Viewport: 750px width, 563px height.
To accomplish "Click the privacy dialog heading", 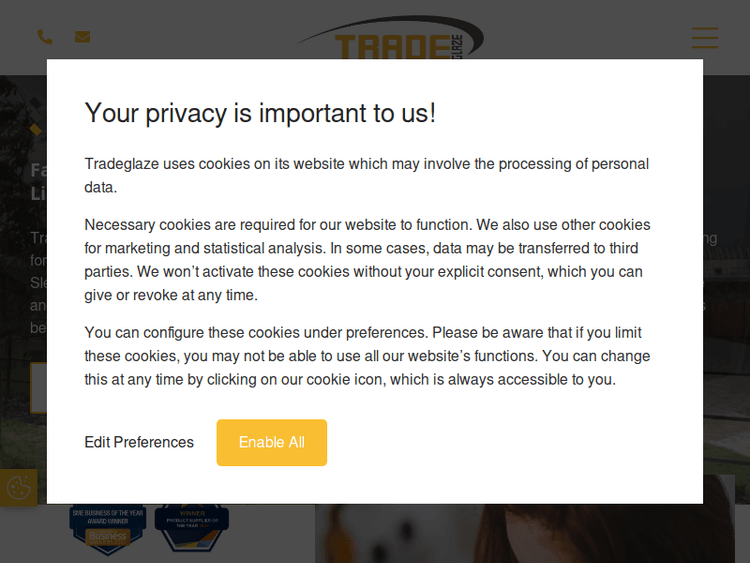I will (x=260, y=113).
